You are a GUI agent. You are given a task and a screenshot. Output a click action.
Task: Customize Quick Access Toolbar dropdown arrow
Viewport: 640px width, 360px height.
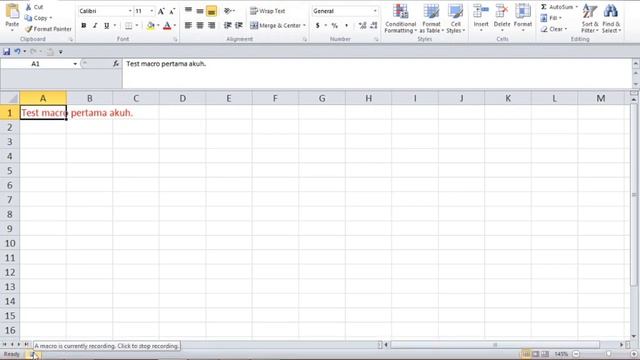pyautogui.click(x=60, y=52)
